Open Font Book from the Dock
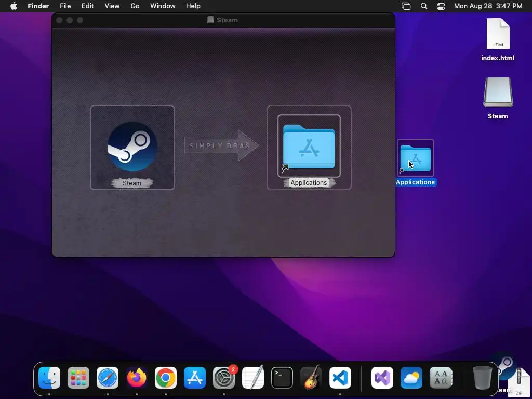532x399 pixels. [x=441, y=378]
